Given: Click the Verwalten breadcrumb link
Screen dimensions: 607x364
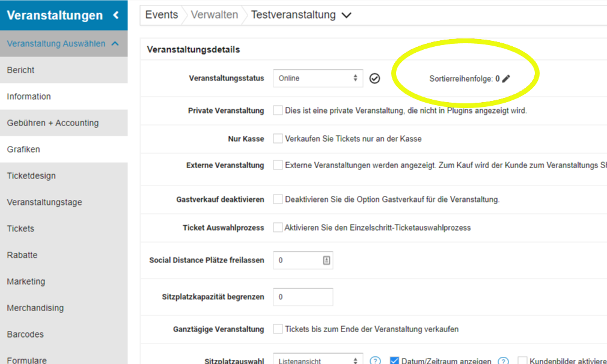Looking at the screenshot, I should (x=214, y=15).
